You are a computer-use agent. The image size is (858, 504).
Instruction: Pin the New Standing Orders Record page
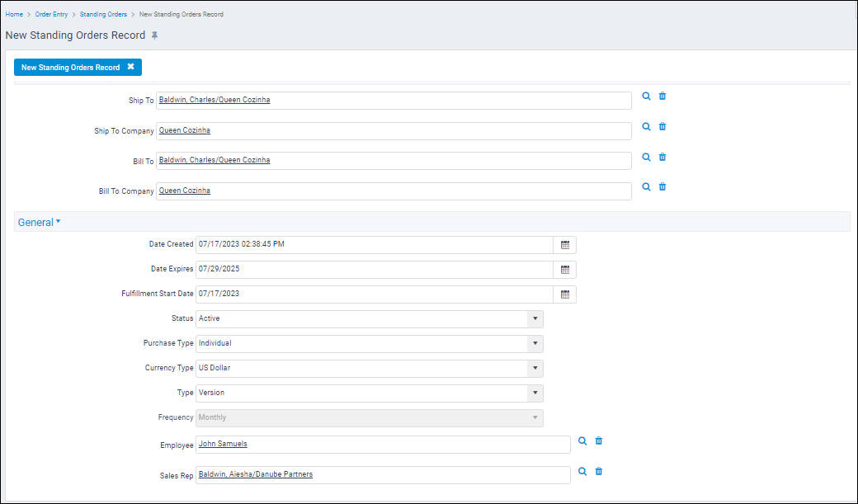pos(156,35)
